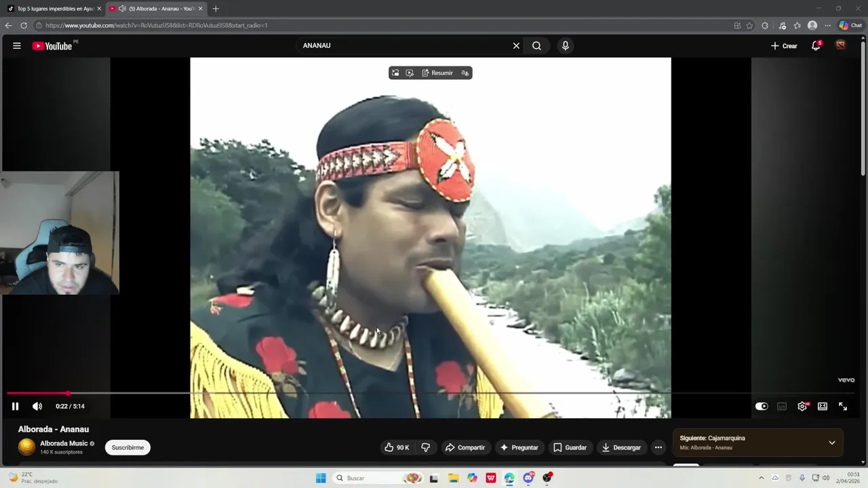Click the search magnifier button

536,46
